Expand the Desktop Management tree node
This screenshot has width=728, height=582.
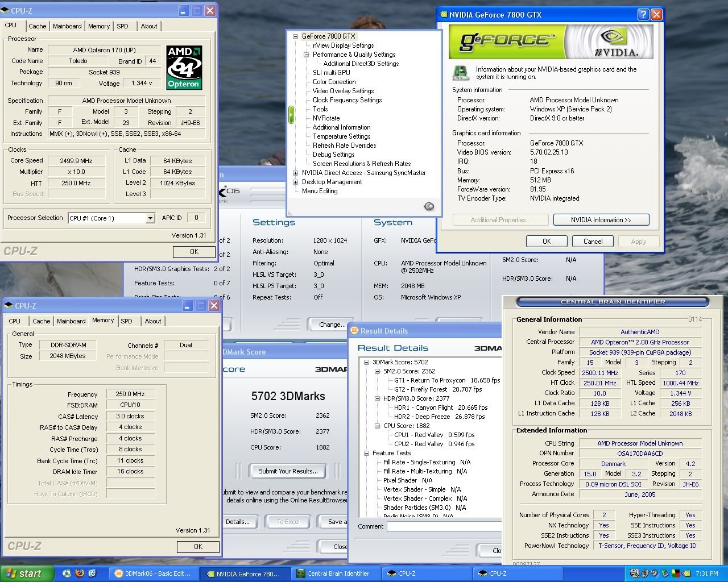click(296, 182)
